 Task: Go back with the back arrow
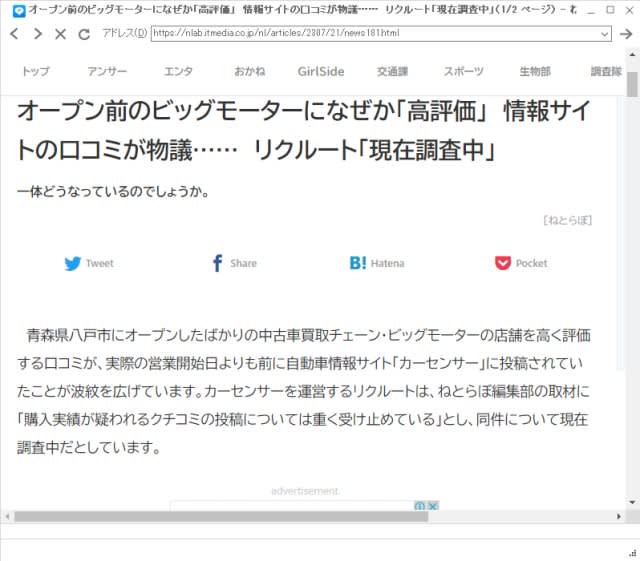(14, 33)
